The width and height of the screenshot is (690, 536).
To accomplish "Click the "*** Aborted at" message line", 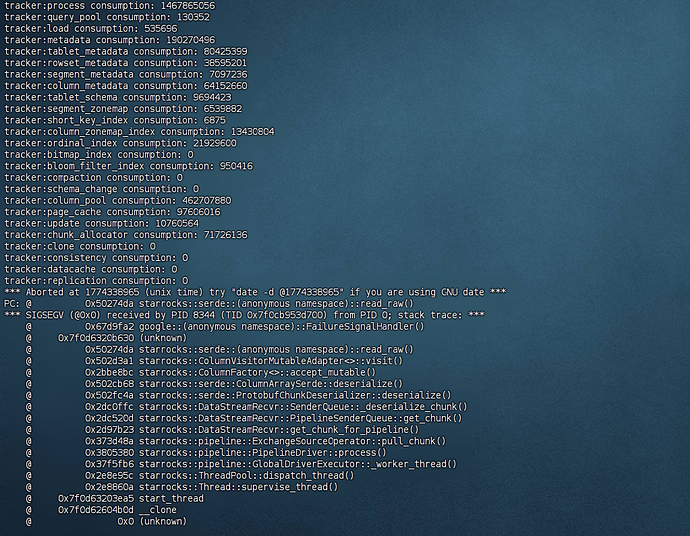I will tap(255, 291).
